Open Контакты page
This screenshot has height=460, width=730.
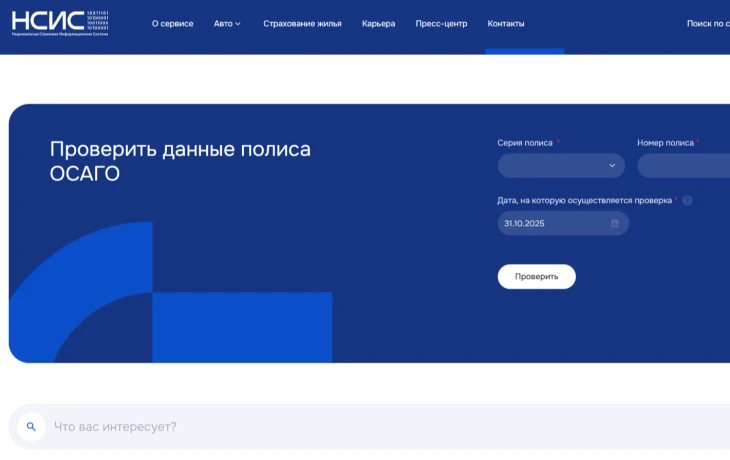click(506, 23)
